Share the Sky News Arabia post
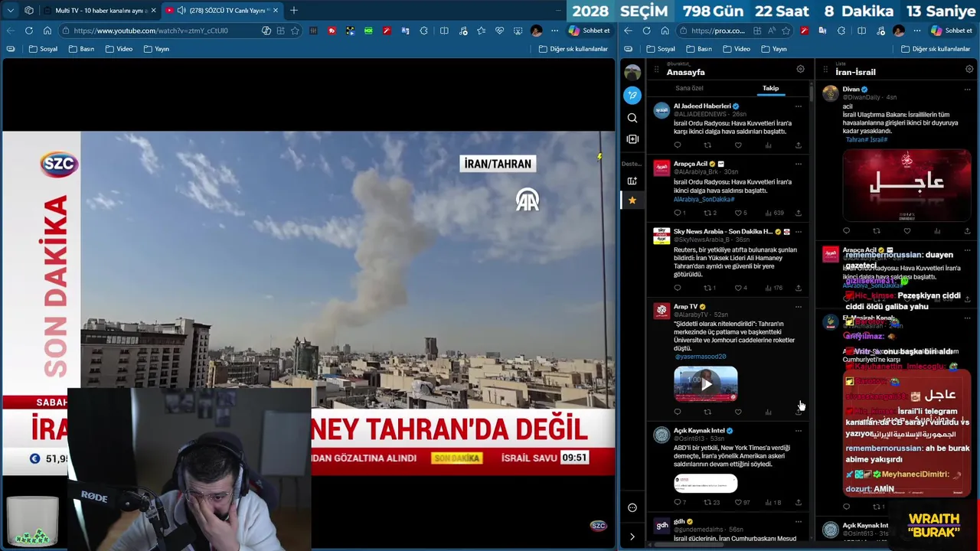This screenshot has height=551, width=980. tap(798, 288)
